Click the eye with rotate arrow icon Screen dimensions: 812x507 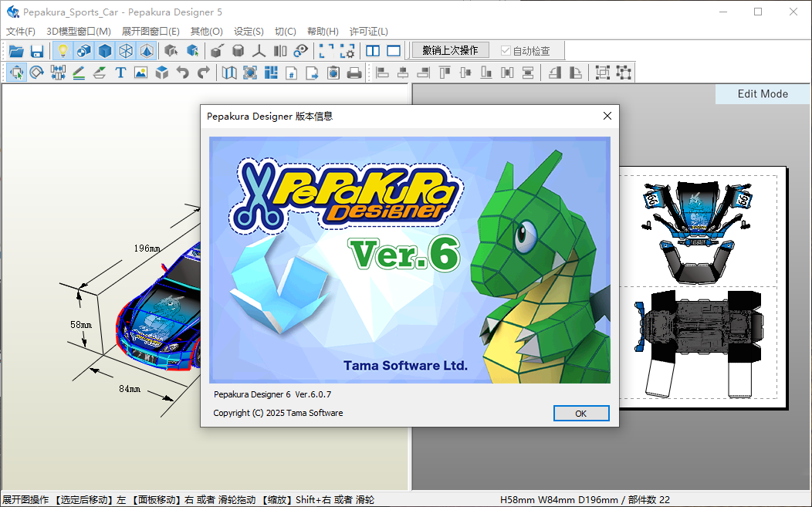301,51
